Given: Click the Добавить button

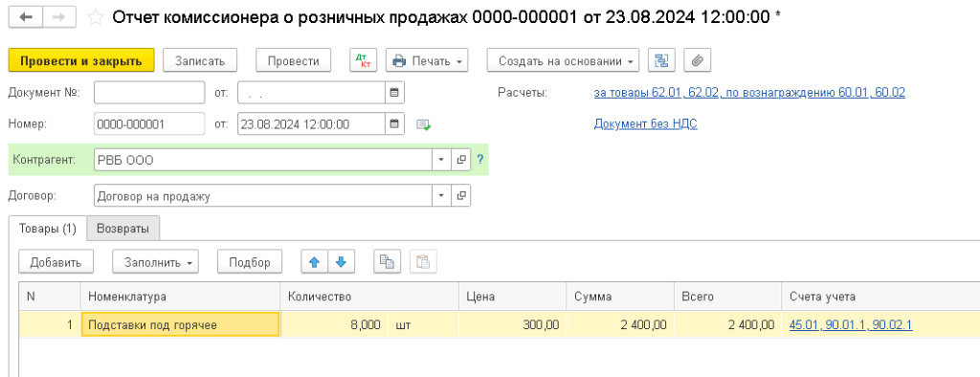Looking at the screenshot, I should [56, 262].
